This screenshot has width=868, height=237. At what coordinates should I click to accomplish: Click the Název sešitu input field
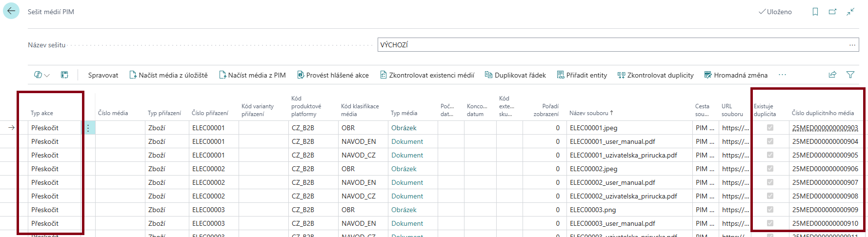[610, 45]
